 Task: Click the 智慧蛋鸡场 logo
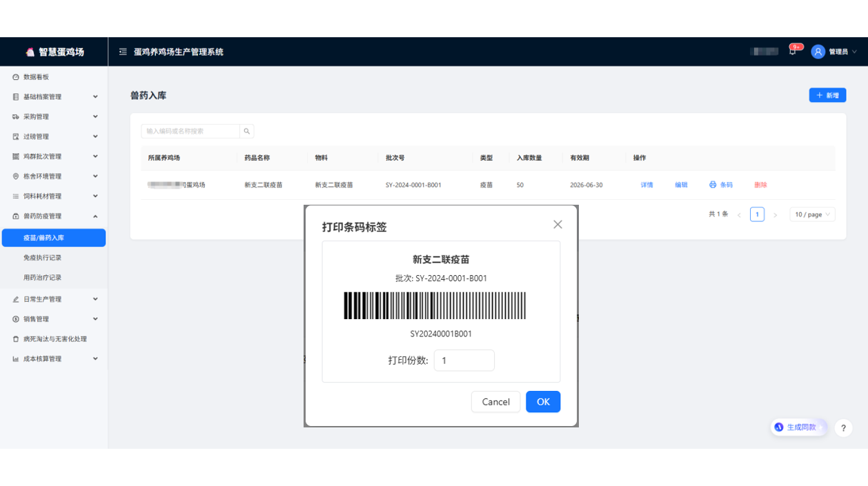(55, 52)
